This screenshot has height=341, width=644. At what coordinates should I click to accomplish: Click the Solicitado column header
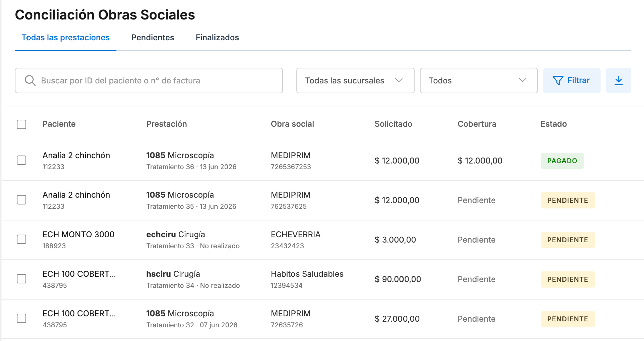[393, 124]
